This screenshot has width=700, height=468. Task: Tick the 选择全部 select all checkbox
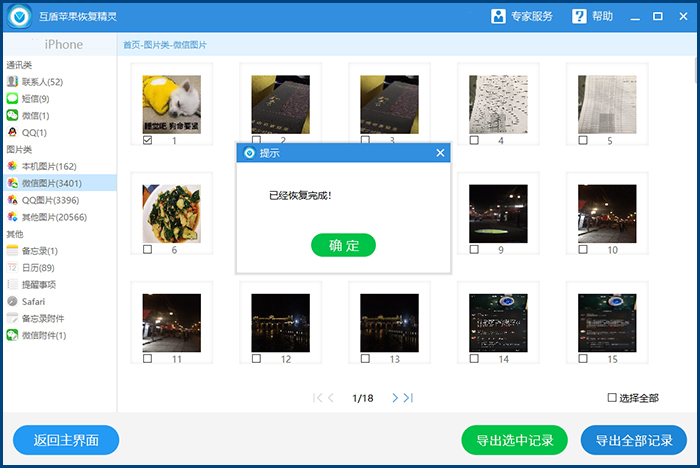612,397
